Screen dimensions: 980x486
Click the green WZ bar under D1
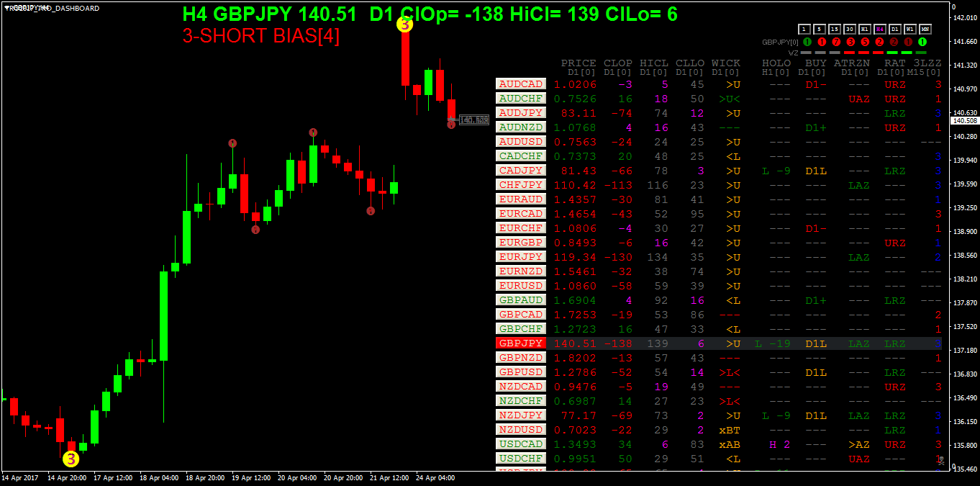tap(892, 53)
